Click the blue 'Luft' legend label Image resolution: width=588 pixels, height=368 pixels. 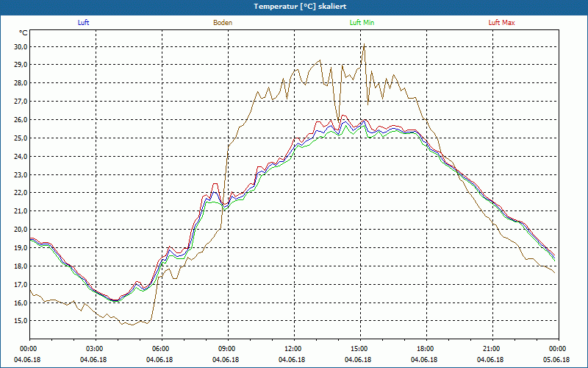click(x=83, y=23)
